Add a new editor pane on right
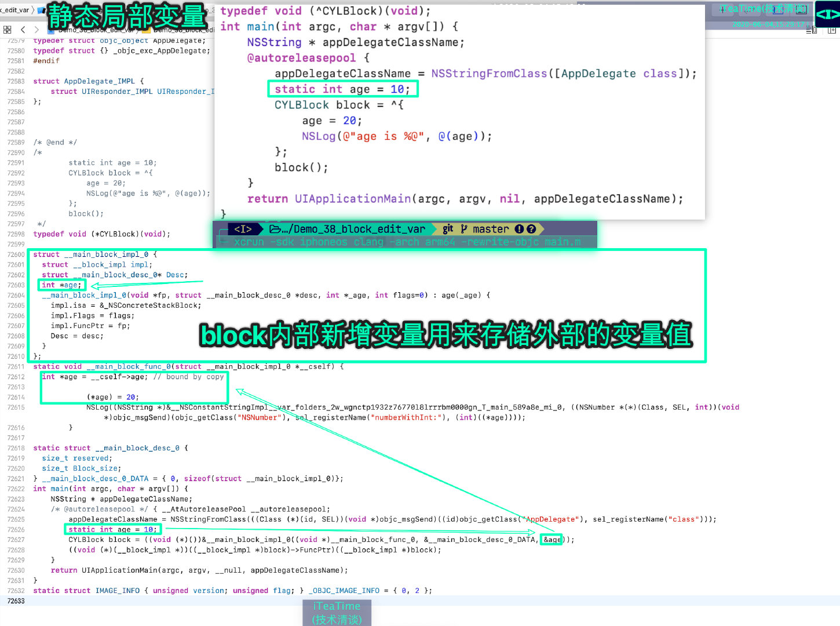840x626 pixels. click(x=832, y=30)
